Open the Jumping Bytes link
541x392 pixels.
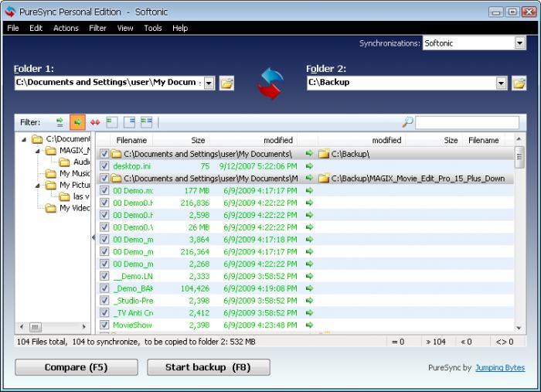coord(500,367)
